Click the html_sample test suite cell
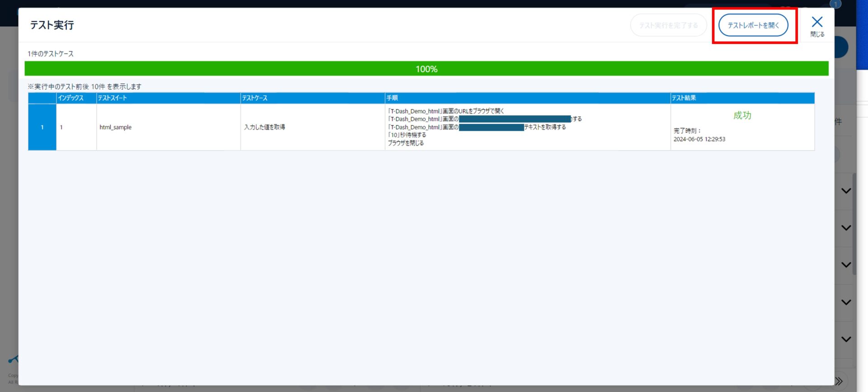 [x=116, y=127]
